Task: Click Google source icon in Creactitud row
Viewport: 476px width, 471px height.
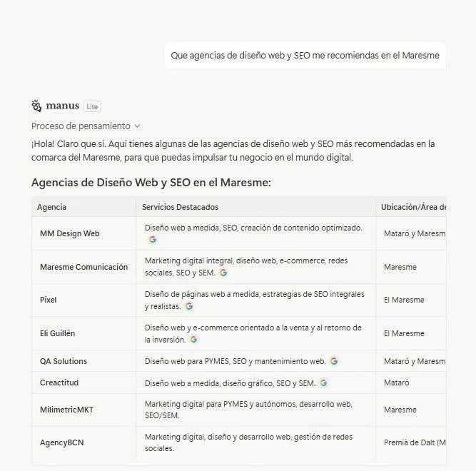Action: [x=323, y=383]
